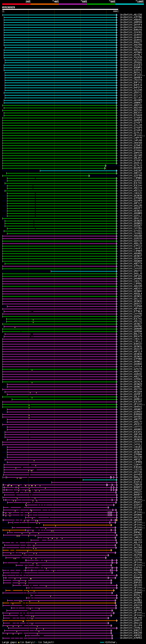Select hit UniRef100_C9SV27

pyautogui.click(x=131, y=557)
